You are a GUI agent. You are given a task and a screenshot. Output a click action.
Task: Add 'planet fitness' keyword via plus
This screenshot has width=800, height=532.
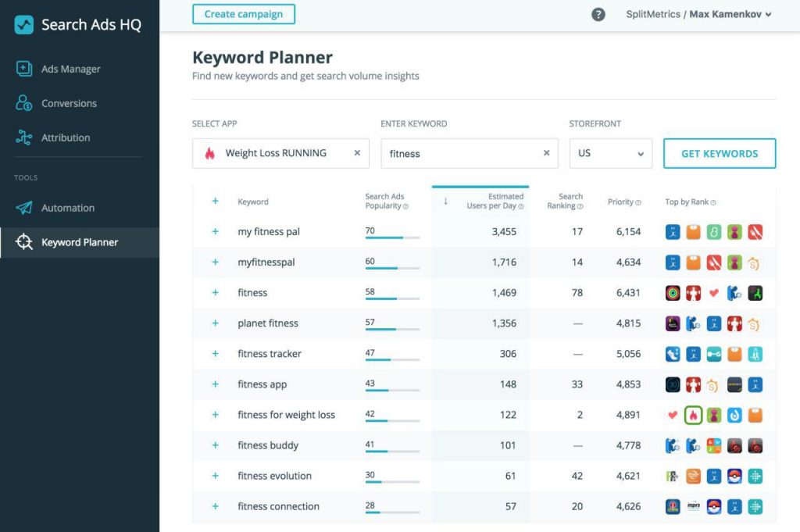point(215,323)
